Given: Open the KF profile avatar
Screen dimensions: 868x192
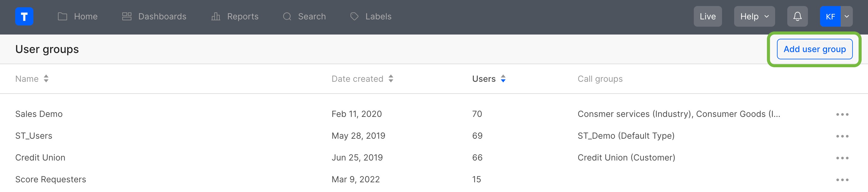Looking at the screenshot, I should tap(831, 16).
